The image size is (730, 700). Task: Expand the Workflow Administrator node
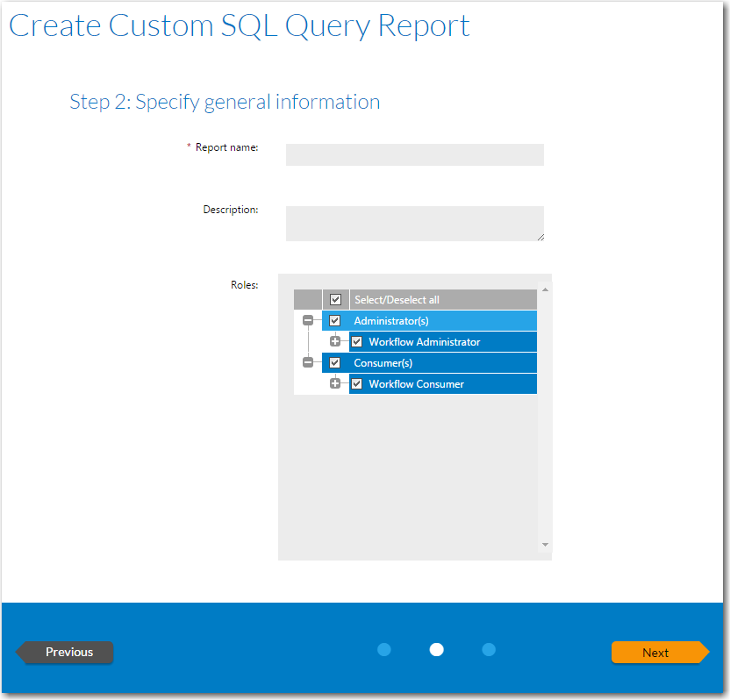click(x=335, y=342)
